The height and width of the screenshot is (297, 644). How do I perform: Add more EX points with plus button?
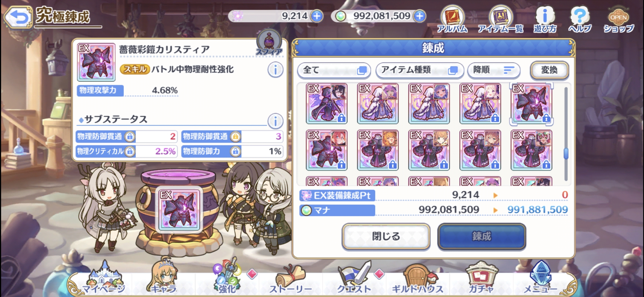317,16
